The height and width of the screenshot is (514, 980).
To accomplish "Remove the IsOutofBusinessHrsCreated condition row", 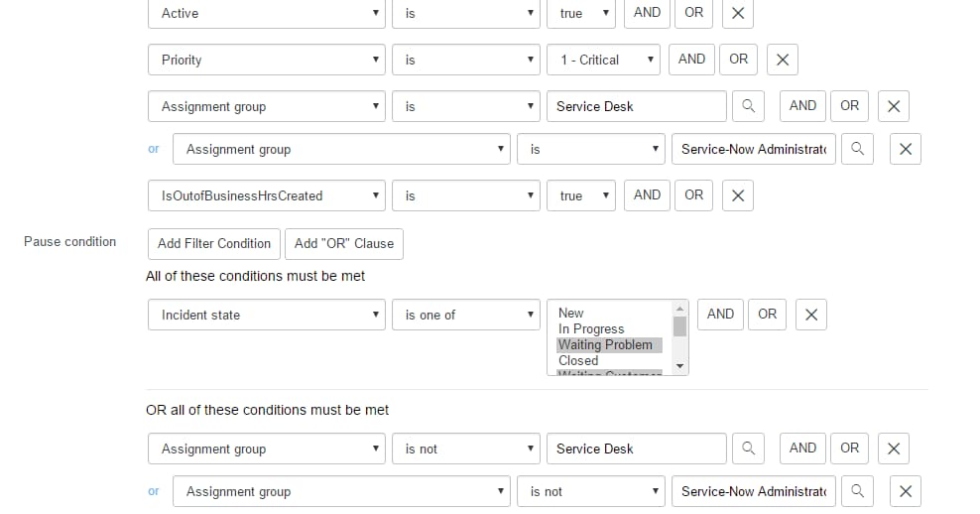I will [x=738, y=195].
